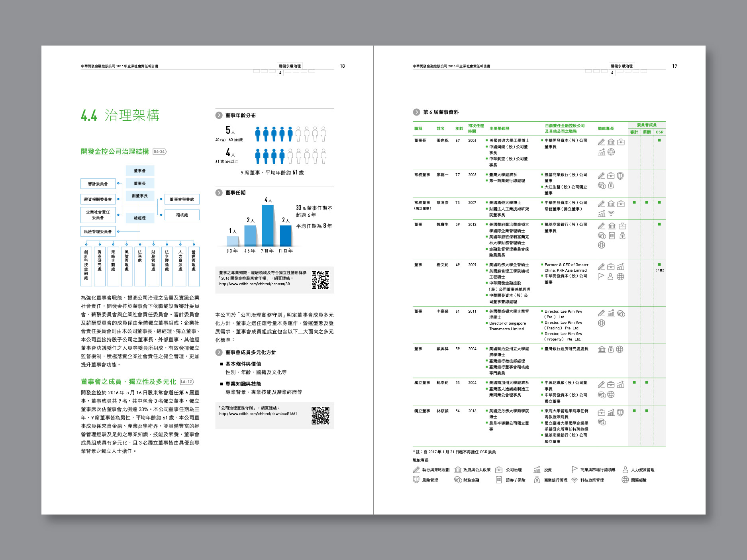The width and height of the screenshot is (747, 560).
Task: Click the QR code beside the cdibh content/30 link
Action: coord(320,280)
